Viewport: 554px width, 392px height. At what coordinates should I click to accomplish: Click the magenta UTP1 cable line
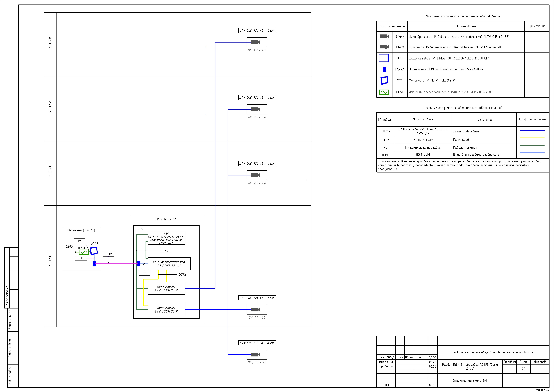[x=117, y=264]
